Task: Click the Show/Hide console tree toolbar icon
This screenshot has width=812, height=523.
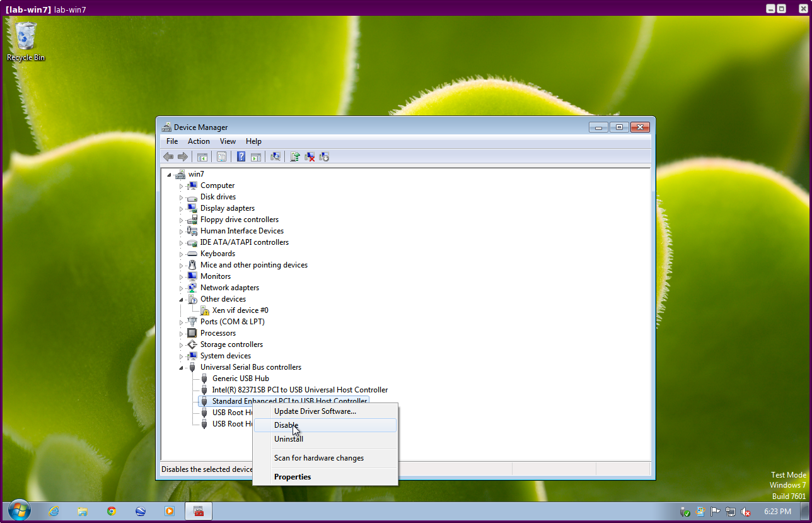Action: (x=202, y=156)
